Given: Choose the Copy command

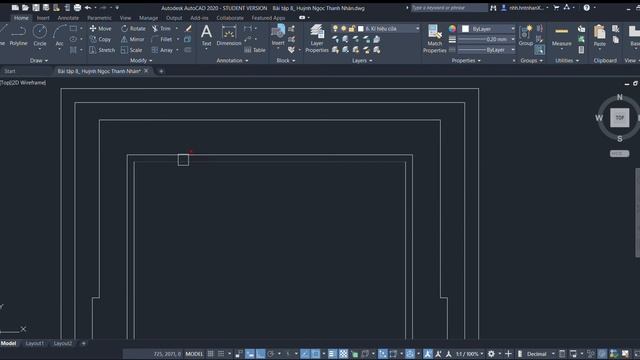Looking at the screenshot, I should click(100, 39).
